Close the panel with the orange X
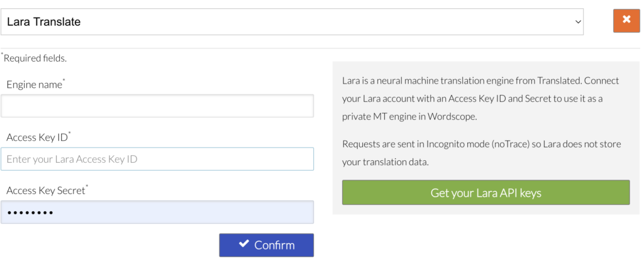The height and width of the screenshot is (267, 644). [626, 21]
